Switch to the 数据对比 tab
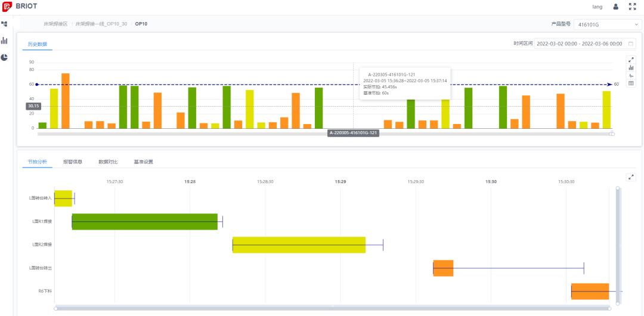This screenshot has height=316, width=644. click(x=108, y=162)
